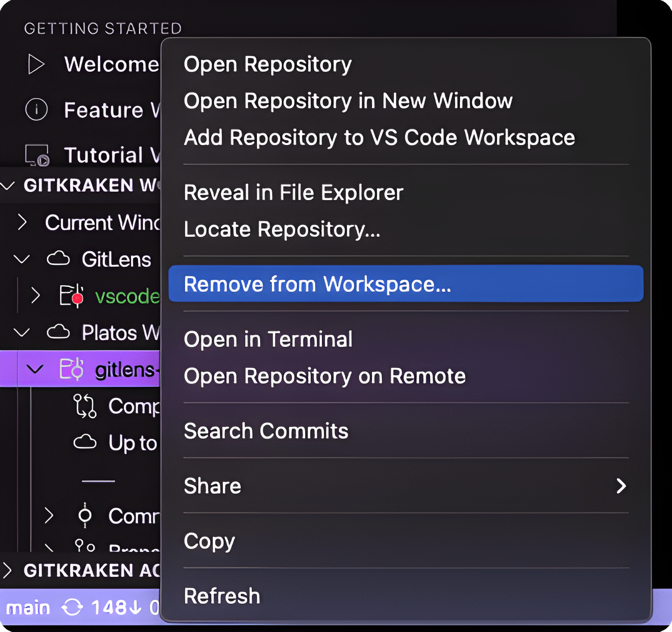This screenshot has height=632, width=672.
Task: Open the Tutorial video icon
Action: click(36, 155)
